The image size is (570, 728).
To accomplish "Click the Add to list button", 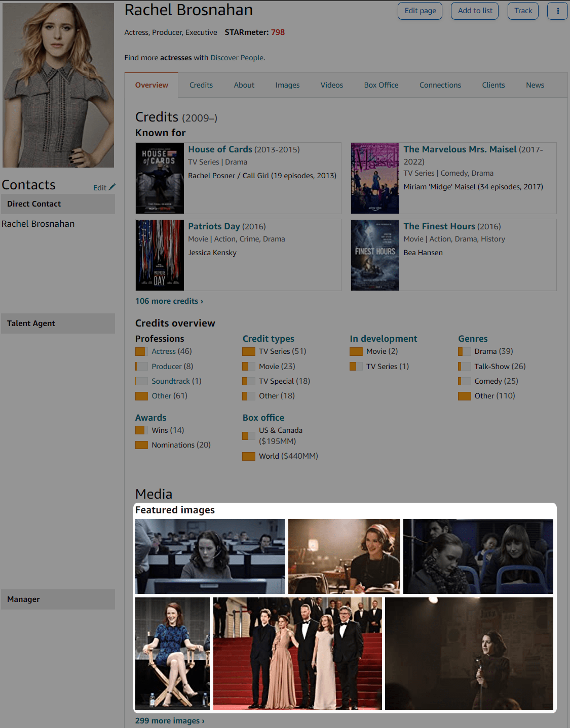I will [x=474, y=11].
